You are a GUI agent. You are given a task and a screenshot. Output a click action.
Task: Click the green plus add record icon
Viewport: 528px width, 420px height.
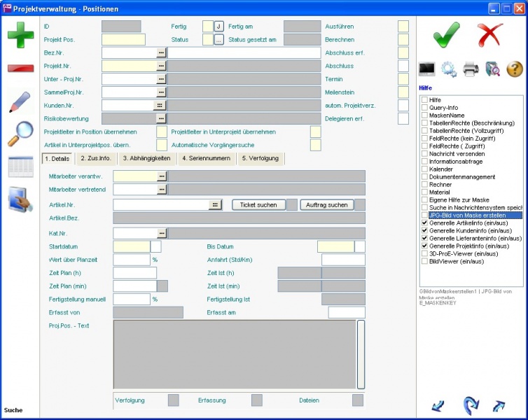[20, 34]
